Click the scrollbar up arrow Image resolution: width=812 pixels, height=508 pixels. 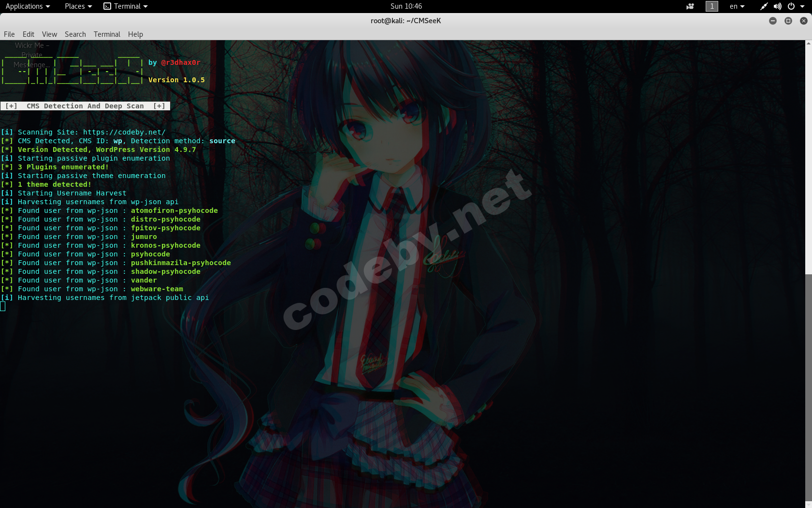point(808,44)
